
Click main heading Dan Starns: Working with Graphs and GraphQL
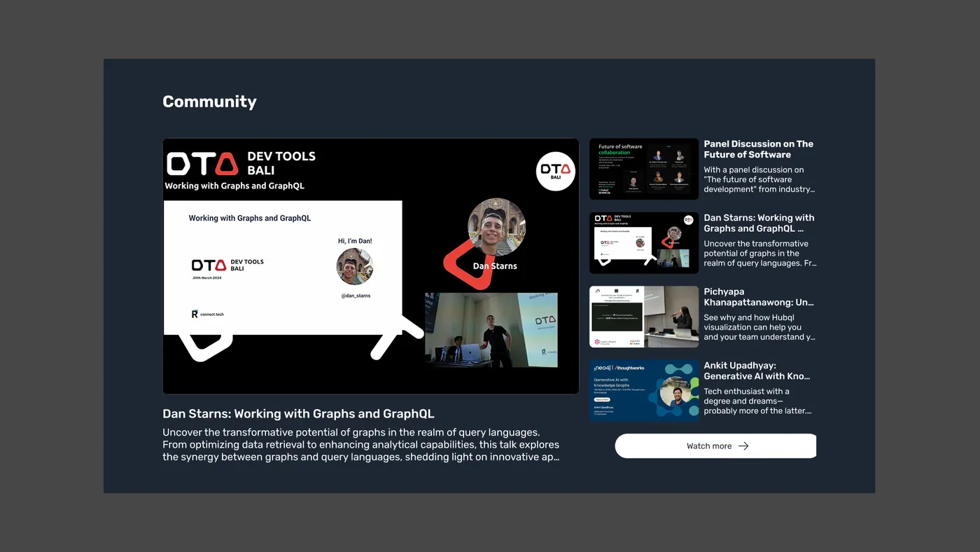pos(298,413)
